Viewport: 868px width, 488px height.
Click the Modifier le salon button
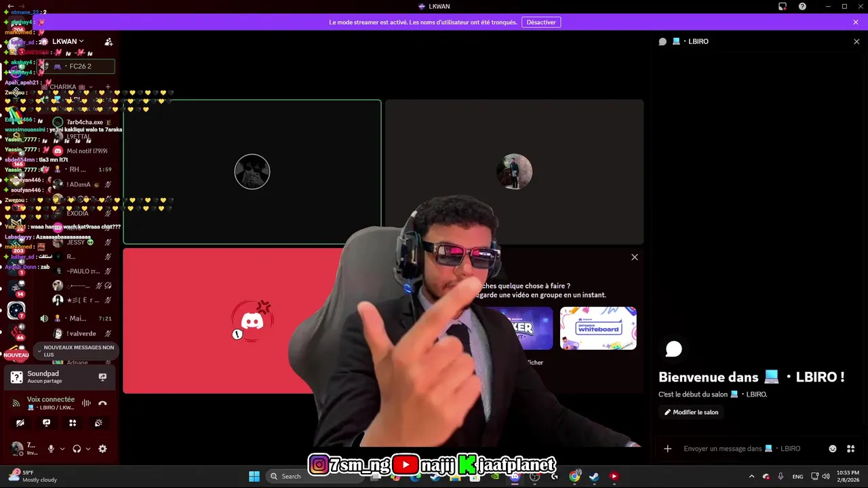[691, 412]
